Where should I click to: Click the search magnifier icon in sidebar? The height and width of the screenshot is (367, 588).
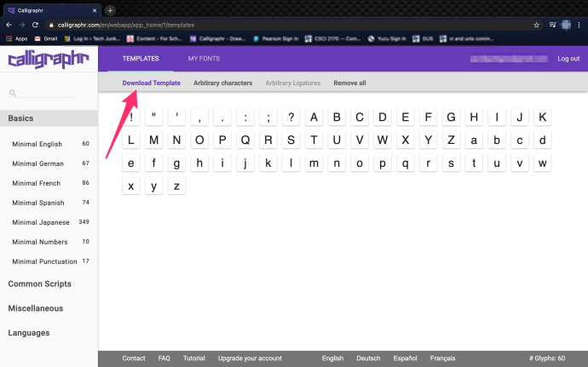coord(12,94)
